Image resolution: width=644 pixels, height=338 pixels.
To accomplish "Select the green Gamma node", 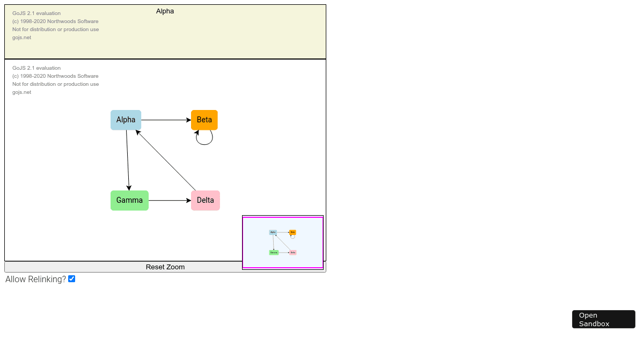I will [129, 200].
